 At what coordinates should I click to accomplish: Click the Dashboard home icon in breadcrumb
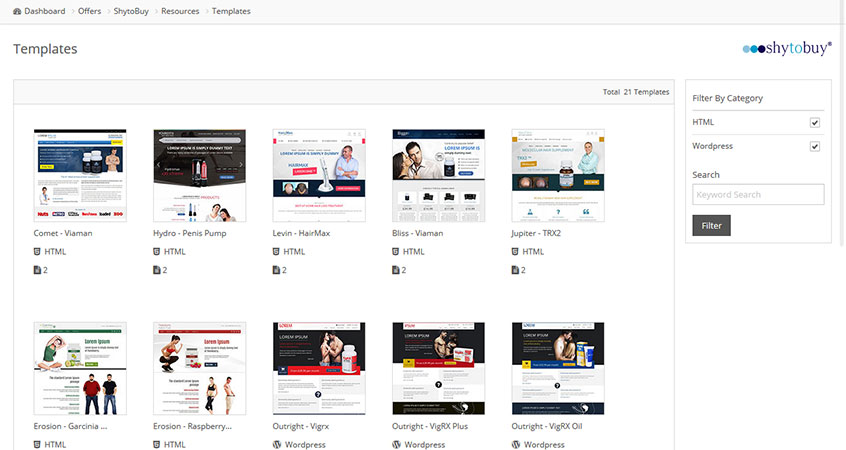tap(17, 11)
